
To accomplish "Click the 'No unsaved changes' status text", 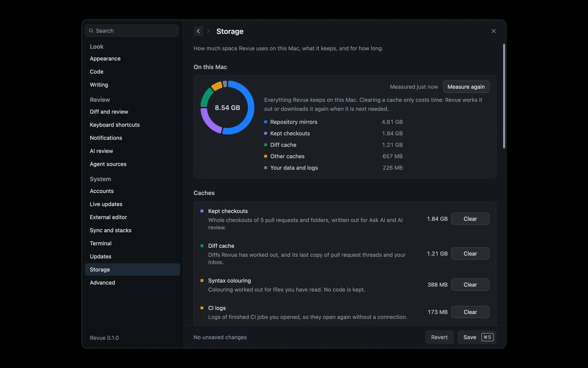I will click(x=220, y=337).
